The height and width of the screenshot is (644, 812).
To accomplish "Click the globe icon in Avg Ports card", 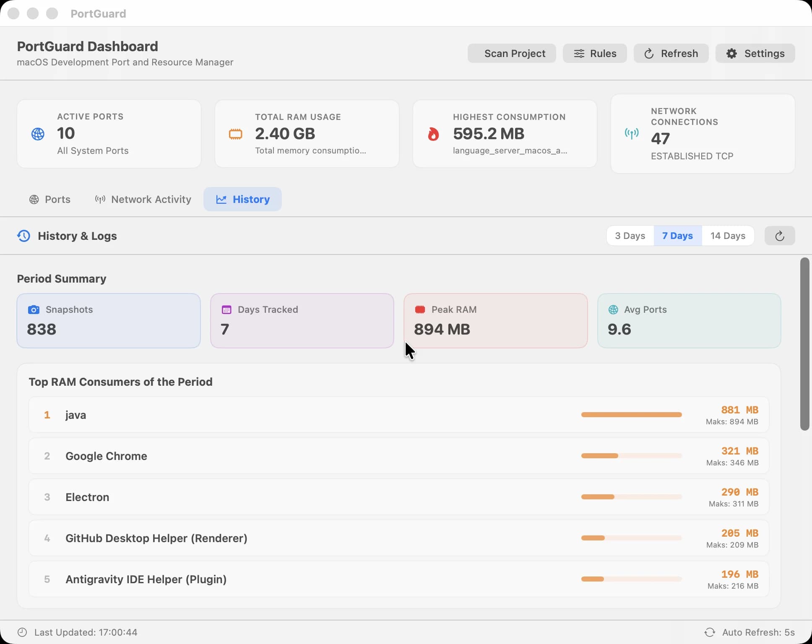I will click(613, 309).
